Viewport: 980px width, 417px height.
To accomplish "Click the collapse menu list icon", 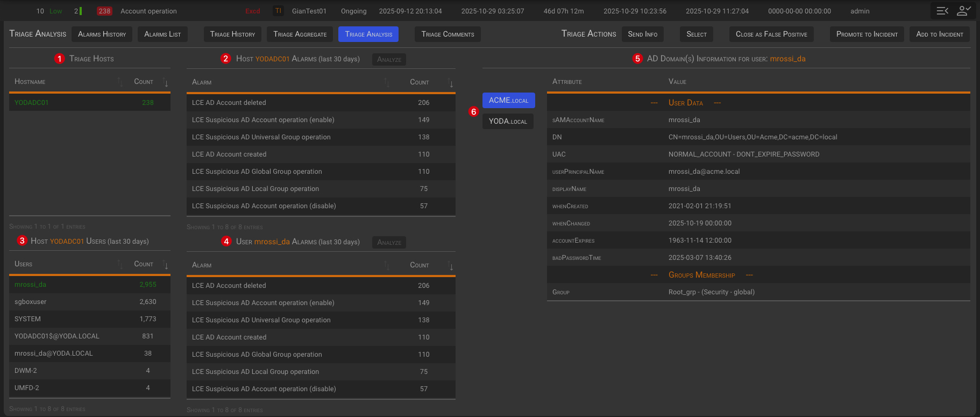I will pos(942,11).
